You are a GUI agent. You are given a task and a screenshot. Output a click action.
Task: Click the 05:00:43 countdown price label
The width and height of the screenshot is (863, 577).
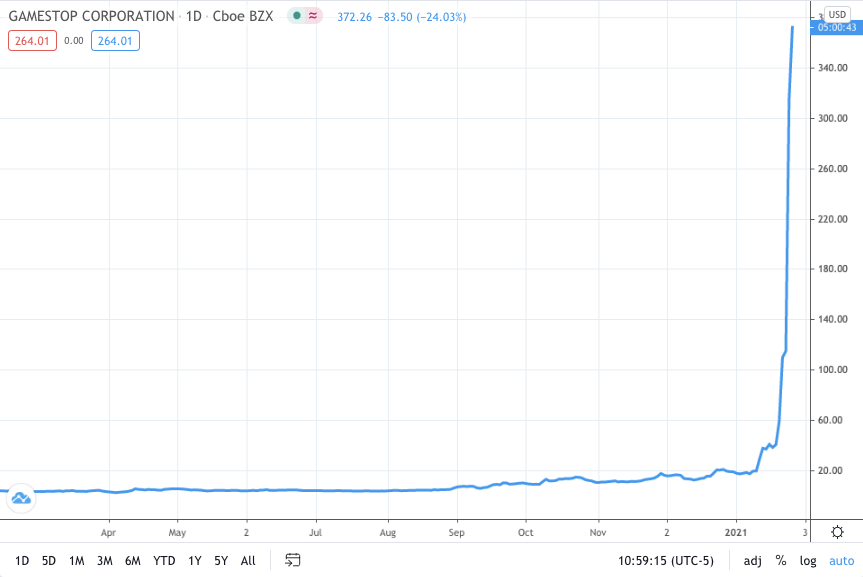point(837,28)
